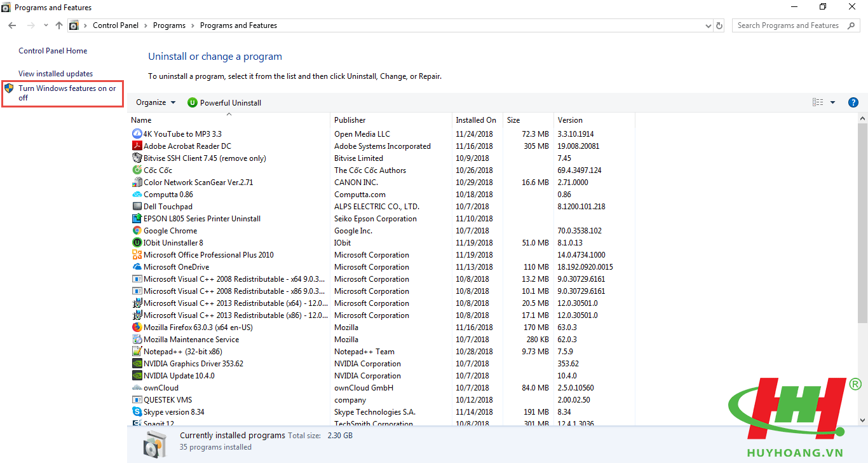Click the Cốc Cốc browser icon

pos(137,170)
